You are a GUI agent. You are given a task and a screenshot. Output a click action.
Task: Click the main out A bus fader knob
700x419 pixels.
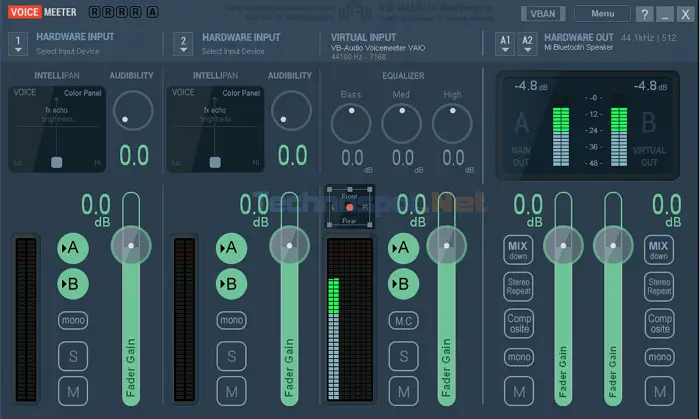click(563, 245)
